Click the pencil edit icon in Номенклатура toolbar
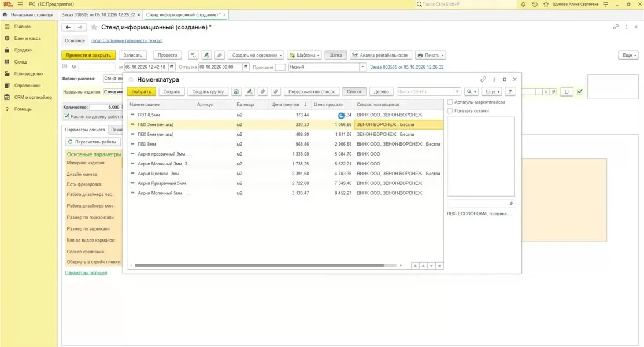This screenshot has width=644, height=347. 249,91
